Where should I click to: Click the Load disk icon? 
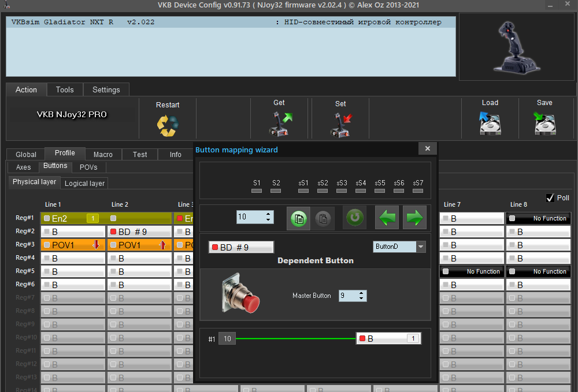(x=490, y=124)
